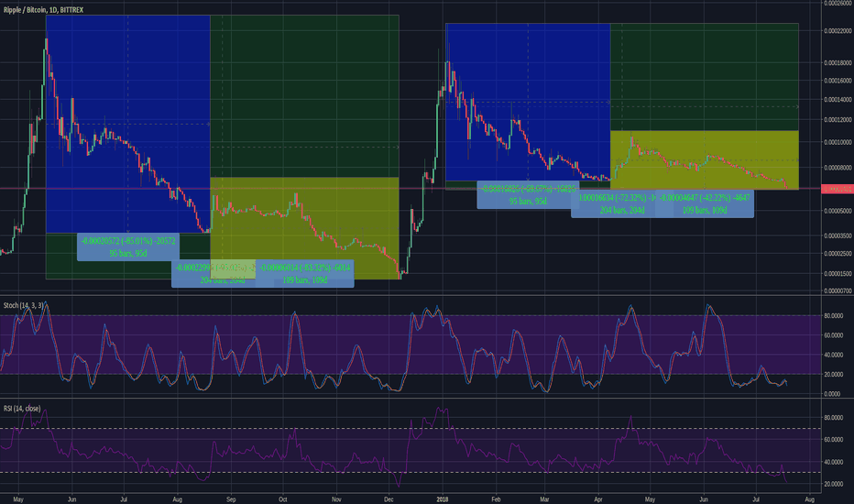The height and width of the screenshot is (504, 854).
Task: Select the 2018 yellow 109-bar rectangle
Action: point(705,160)
